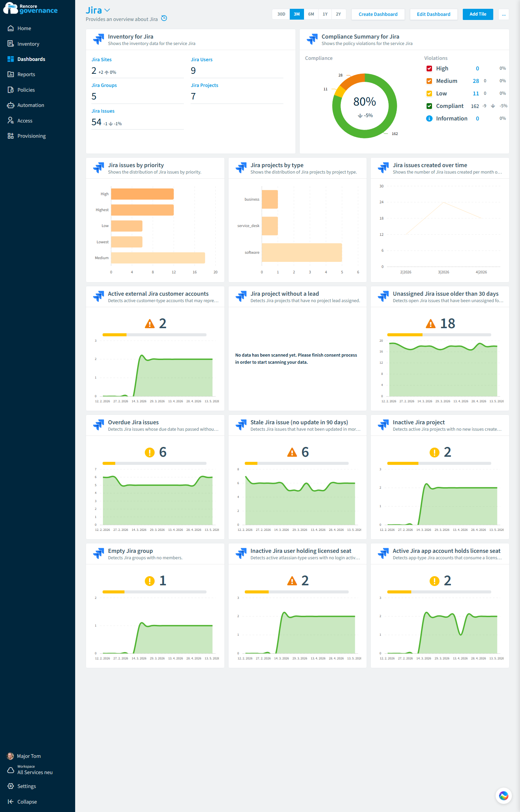Screen dimensions: 520x812
Task: Click progress bar on Unassigned Jira issue tile
Action: click(439, 335)
